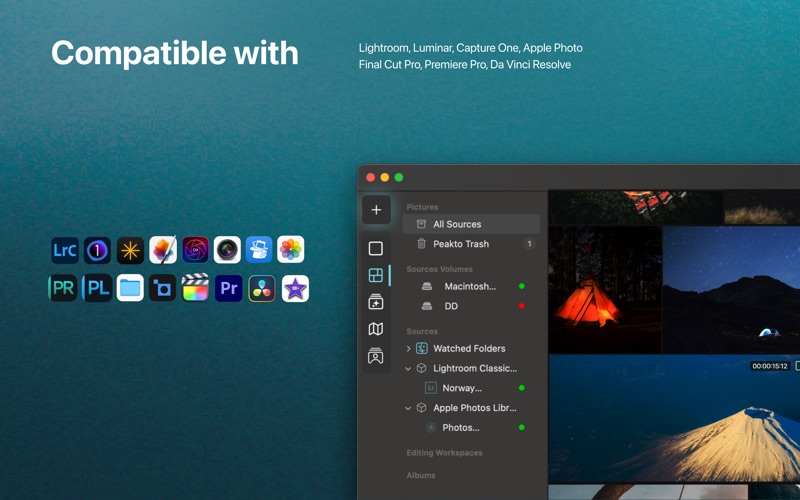Click the Finder folder icon

point(130,288)
